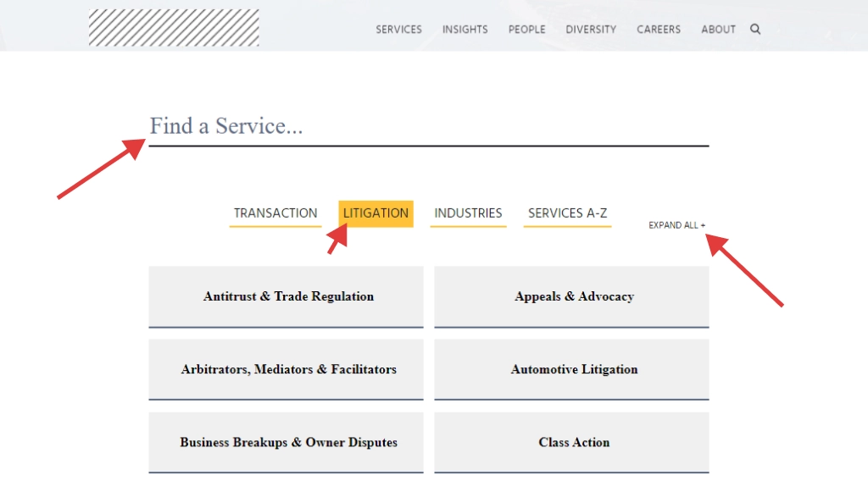Click EXPAND ALL + to expand all services
The width and height of the screenshot is (868, 492).
[x=677, y=225]
